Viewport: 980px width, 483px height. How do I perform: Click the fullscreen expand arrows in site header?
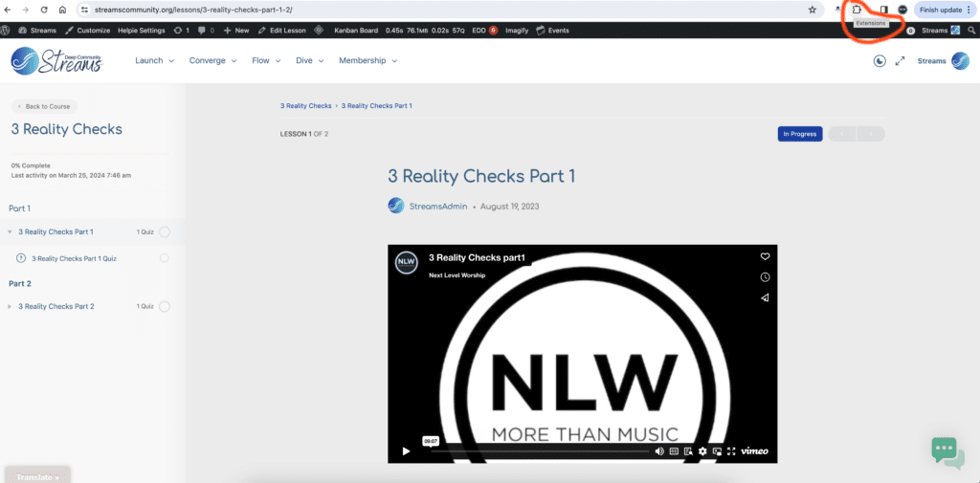(x=900, y=61)
